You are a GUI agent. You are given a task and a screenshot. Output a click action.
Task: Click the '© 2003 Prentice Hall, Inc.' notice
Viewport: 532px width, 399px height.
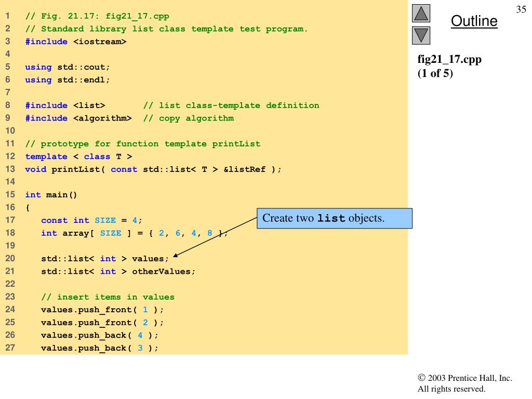coord(465,378)
